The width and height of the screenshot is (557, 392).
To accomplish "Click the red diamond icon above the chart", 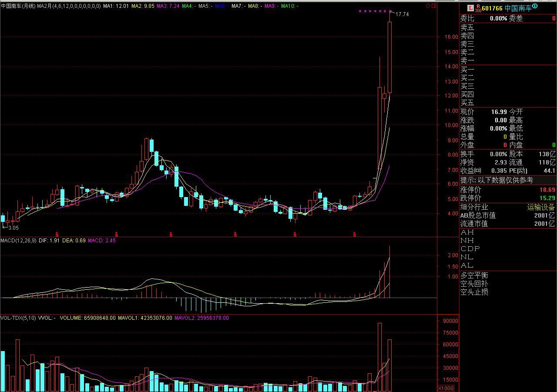I will 428,6.
